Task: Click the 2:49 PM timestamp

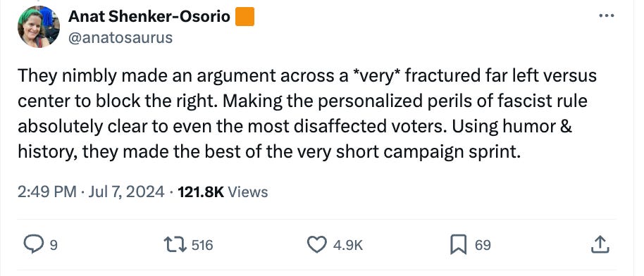Action: pyautogui.click(x=47, y=192)
